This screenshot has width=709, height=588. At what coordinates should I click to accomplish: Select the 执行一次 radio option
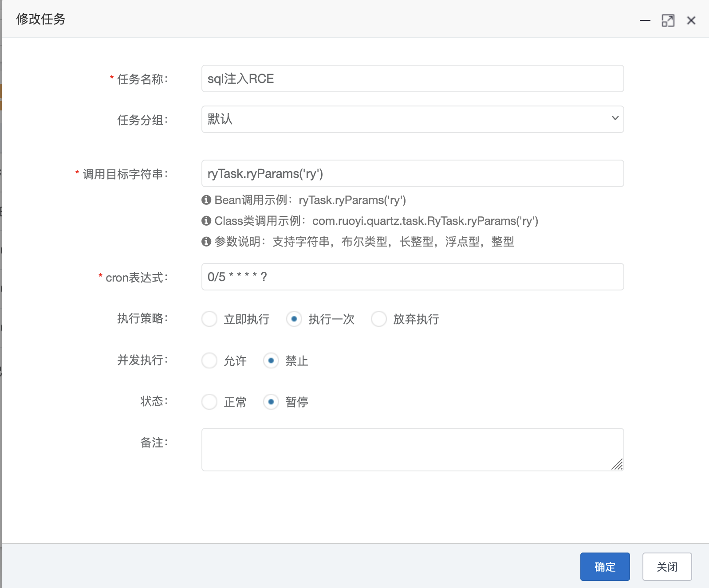coord(294,319)
